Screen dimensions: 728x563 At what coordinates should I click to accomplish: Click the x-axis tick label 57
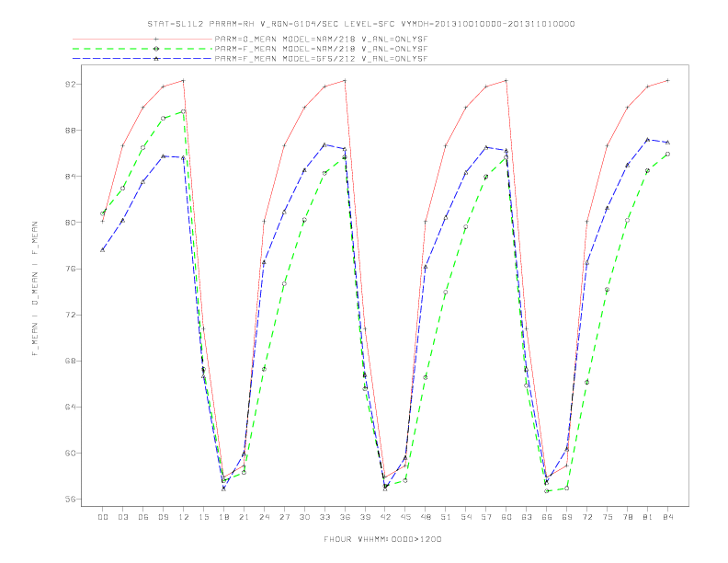pyautogui.click(x=486, y=517)
